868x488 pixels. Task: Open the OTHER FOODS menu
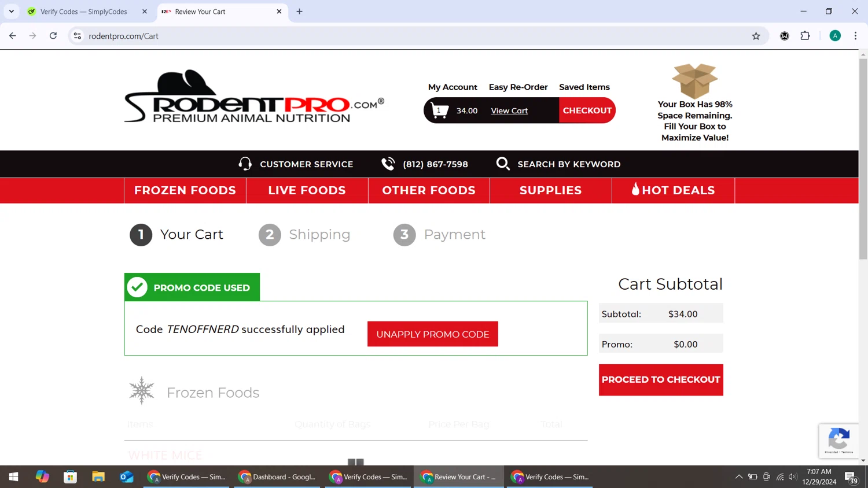[x=429, y=190]
